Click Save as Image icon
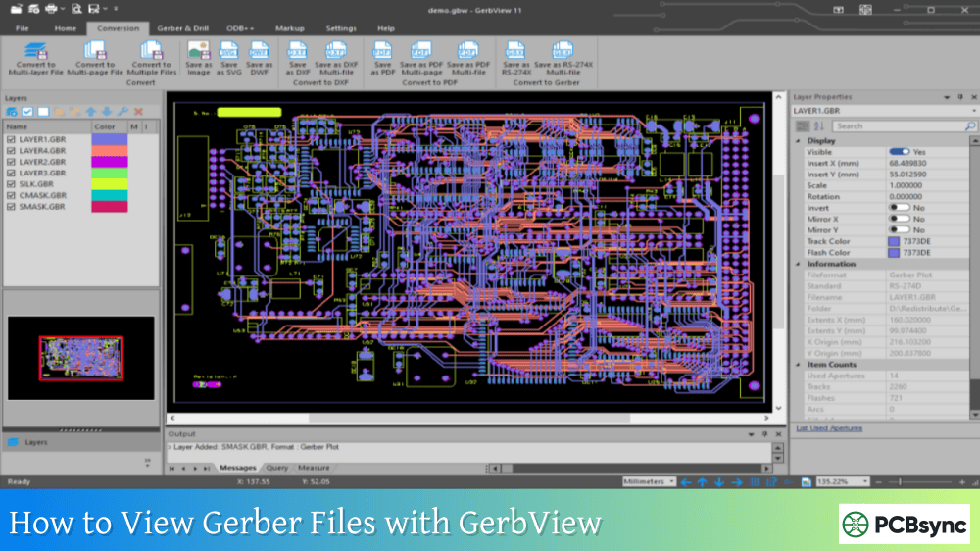The image size is (980, 551). pyautogui.click(x=199, y=57)
